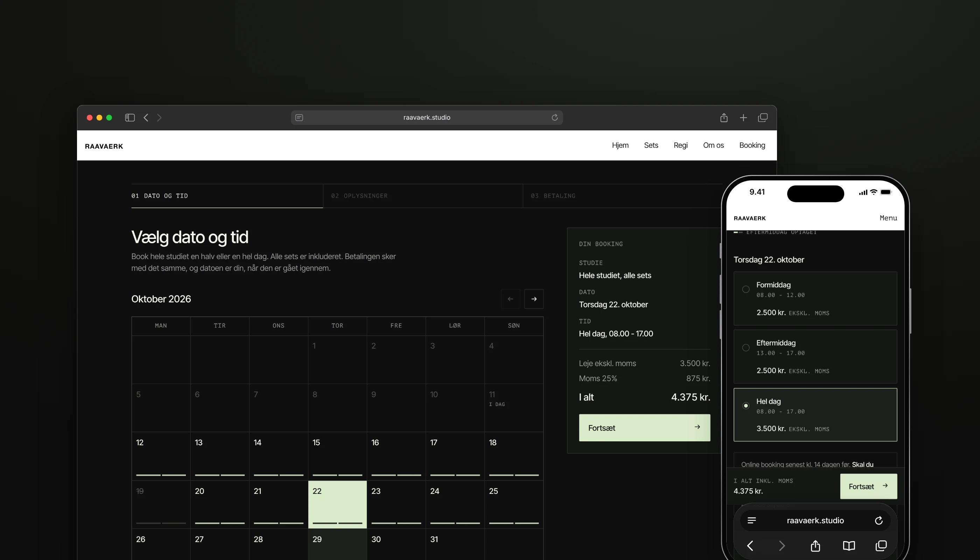Image resolution: width=980 pixels, height=560 pixels.
Task: Select the Formiddag 08.00 - 12.00 option
Action: tap(815, 299)
